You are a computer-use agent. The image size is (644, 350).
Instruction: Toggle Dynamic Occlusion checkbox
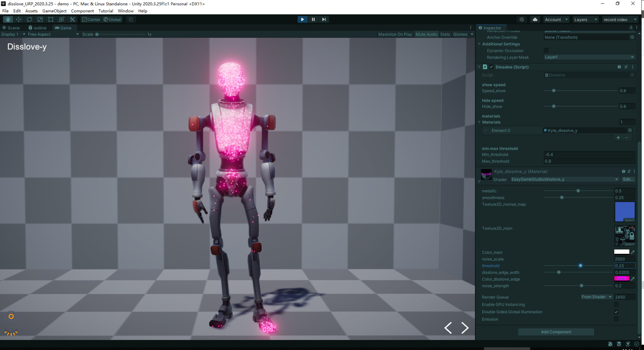(x=546, y=50)
